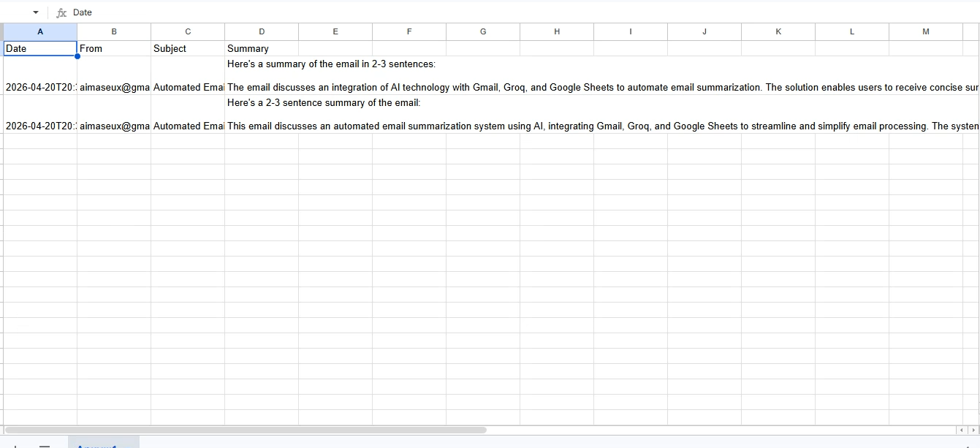Select the sender cell beside "This email discusses" summary
The image size is (980, 448).
pyautogui.click(x=114, y=114)
